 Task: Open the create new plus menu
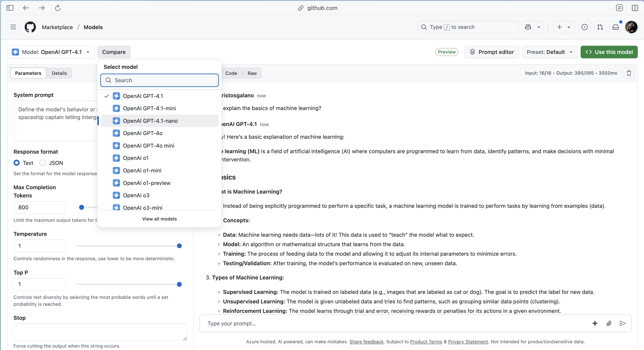(x=564, y=27)
